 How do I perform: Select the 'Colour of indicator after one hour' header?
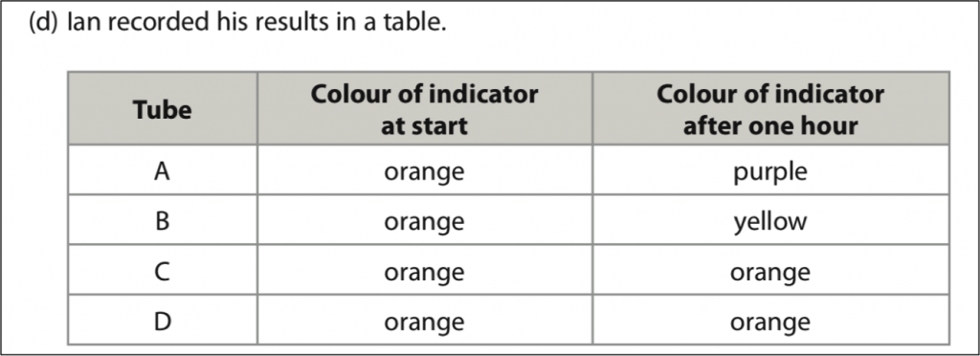pos(770,109)
